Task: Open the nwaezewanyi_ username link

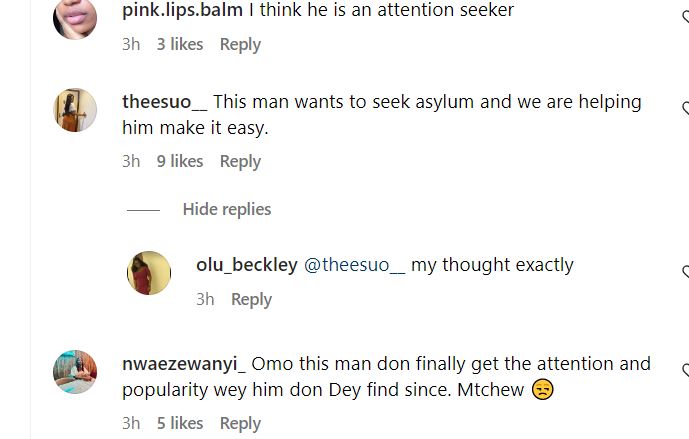Action: 184,364
